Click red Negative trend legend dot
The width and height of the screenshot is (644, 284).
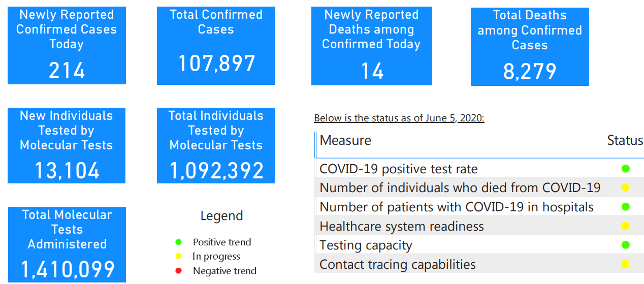pyautogui.click(x=178, y=271)
